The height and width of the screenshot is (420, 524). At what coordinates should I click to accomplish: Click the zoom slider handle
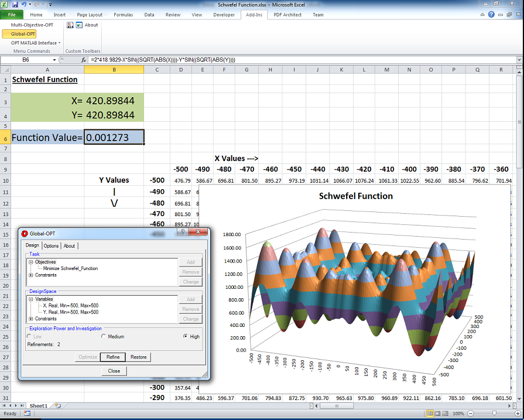494,414
